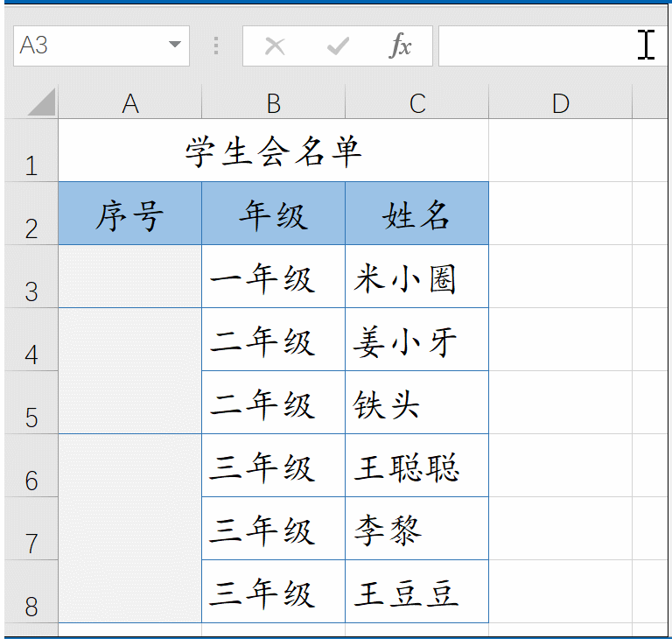
Task: Select row 1 header
Action: (31, 150)
